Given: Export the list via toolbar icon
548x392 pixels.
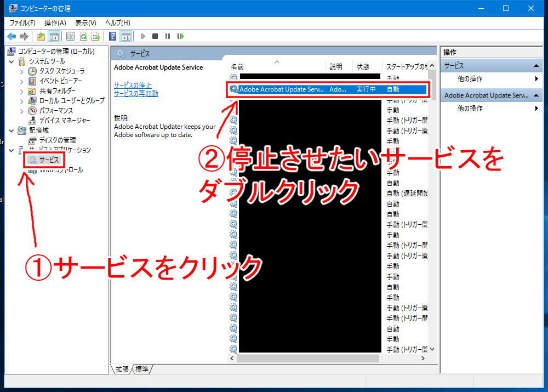Looking at the screenshot, I should tap(96, 36).
